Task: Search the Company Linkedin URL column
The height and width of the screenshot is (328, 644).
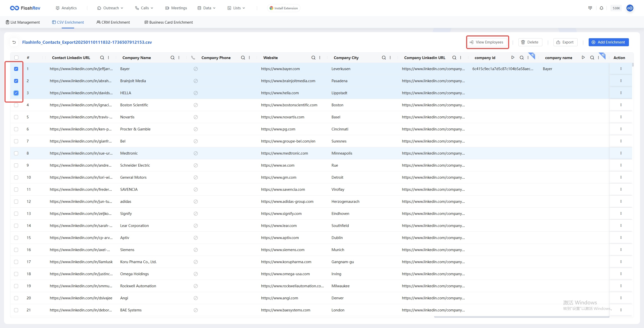Action: [454, 58]
